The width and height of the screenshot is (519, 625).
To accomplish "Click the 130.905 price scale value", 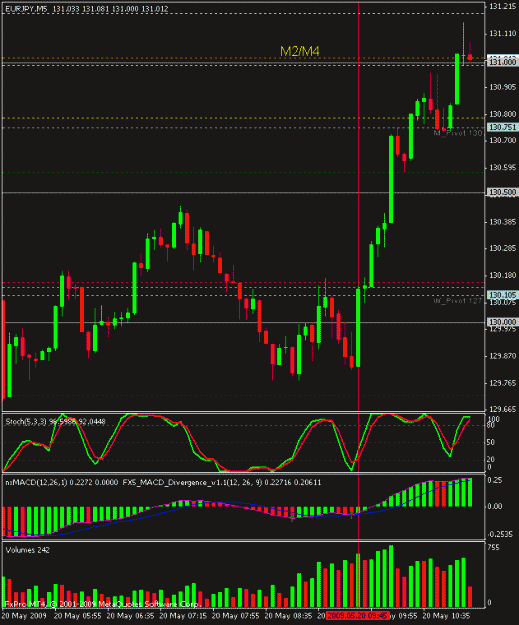I will [503, 87].
